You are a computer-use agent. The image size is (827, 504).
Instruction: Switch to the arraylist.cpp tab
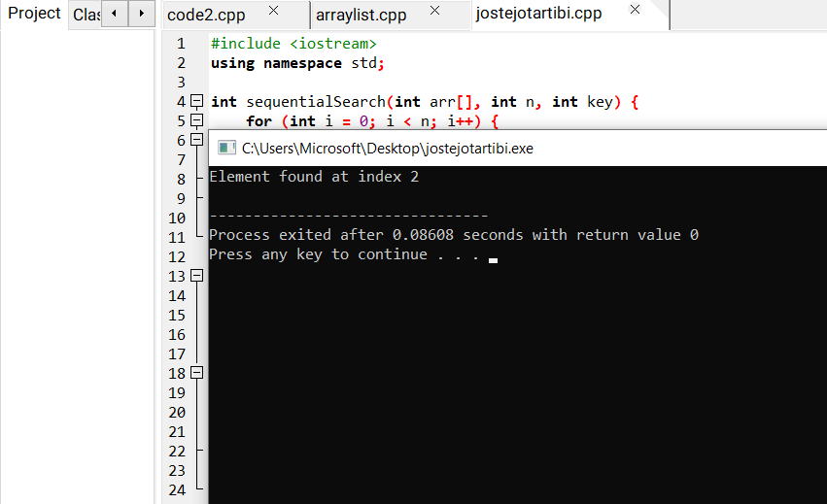point(361,15)
